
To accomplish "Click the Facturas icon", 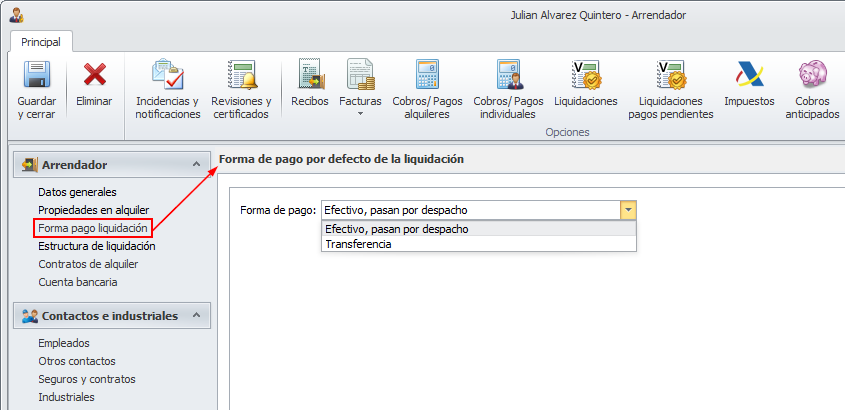I will [x=360, y=74].
